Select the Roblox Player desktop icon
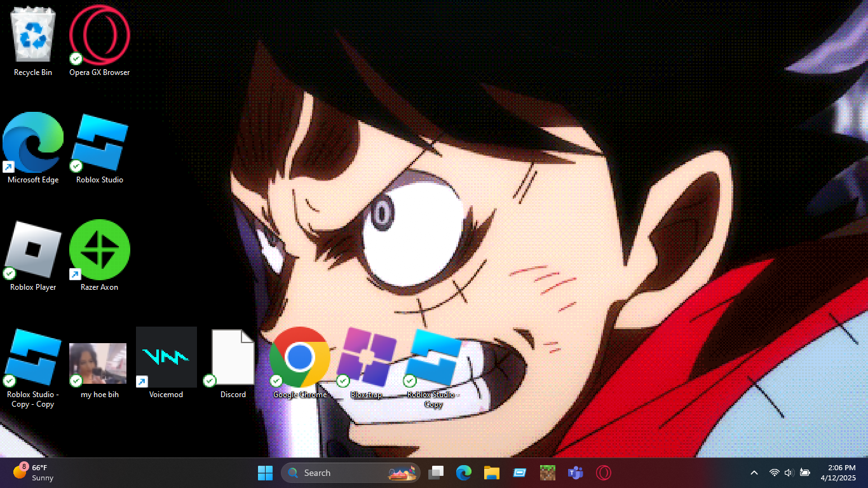This screenshot has width=868, height=488. (x=33, y=256)
